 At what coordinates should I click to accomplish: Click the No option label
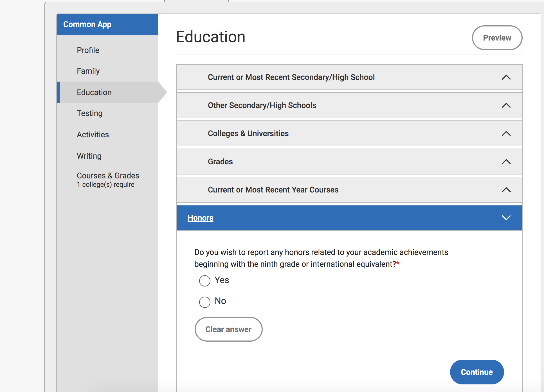point(221,301)
